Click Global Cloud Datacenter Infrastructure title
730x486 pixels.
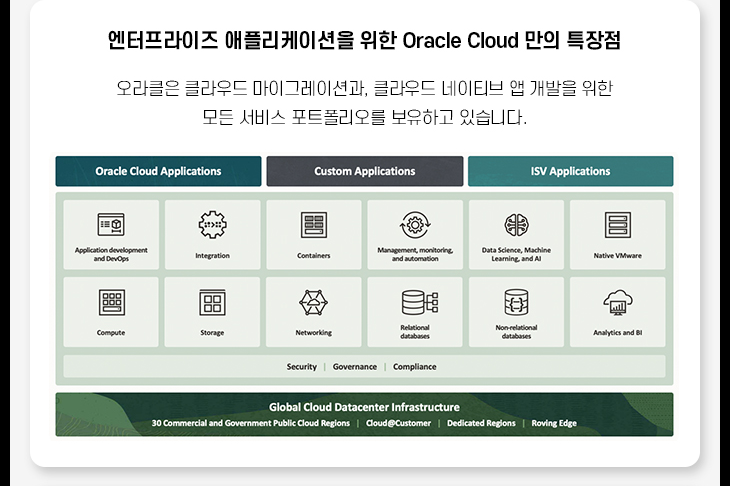coord(364,407)
